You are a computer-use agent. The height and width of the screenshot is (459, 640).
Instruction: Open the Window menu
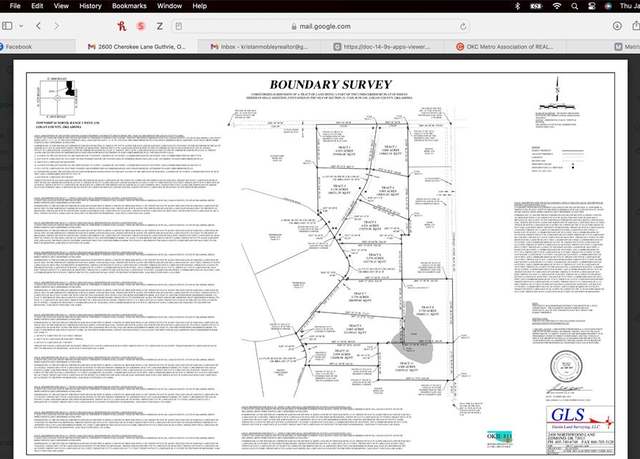click(169, 6)
